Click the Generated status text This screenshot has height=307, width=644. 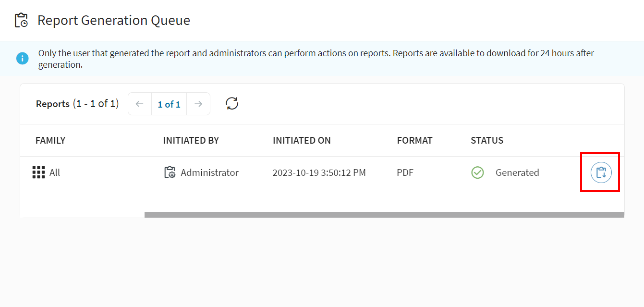(x=517, y=172)
